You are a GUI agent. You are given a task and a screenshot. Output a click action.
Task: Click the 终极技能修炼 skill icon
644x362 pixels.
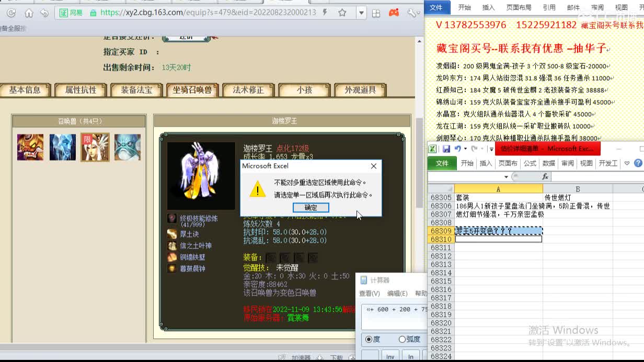click(172, 219)
